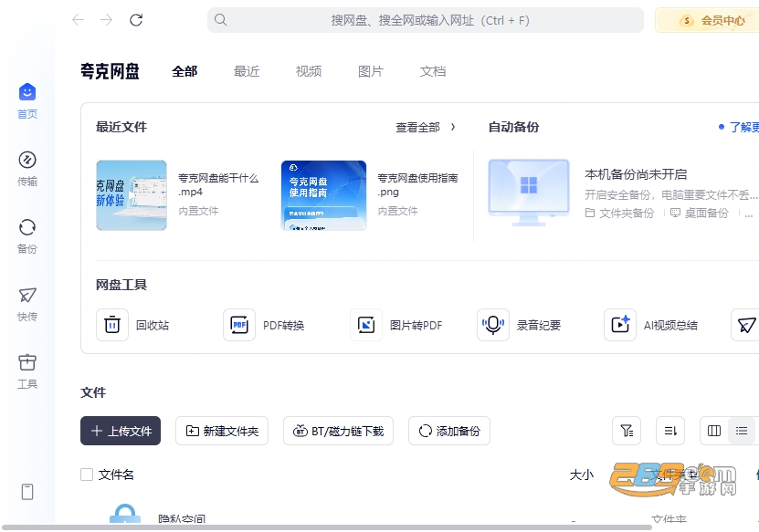Click the search magnifier icon
The width and height of the screenshot is (759, 532).
221,20
